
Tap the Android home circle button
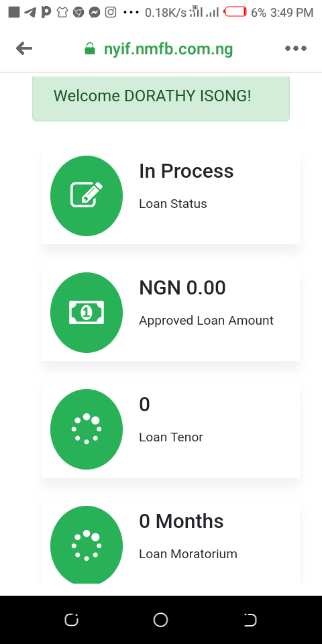(160, 620)
